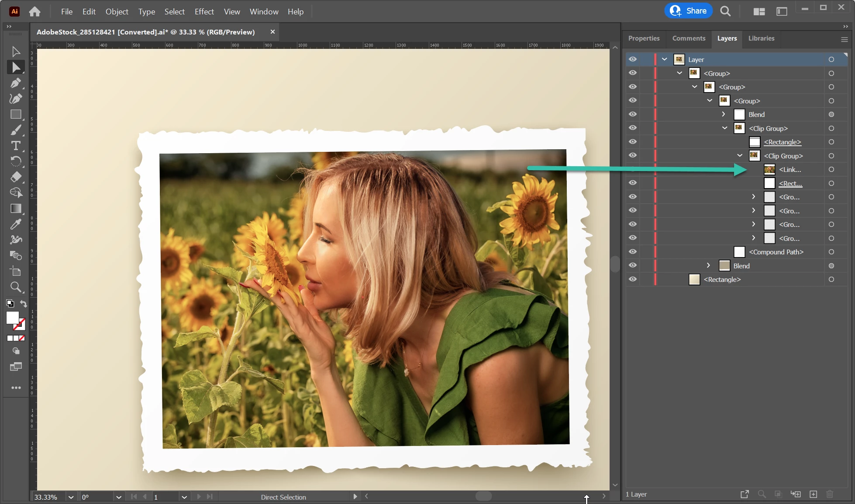Hide the Compound Path layer item
The height and width of the screenshot is (504, 855).
tap(632, 252)
